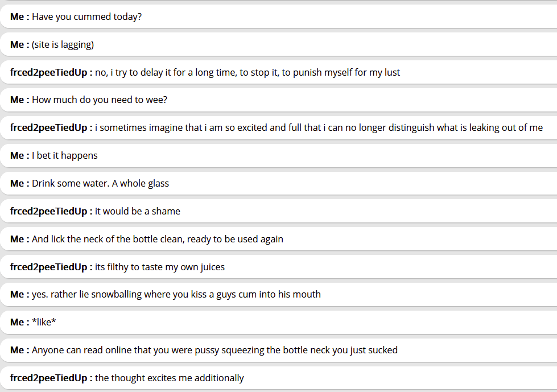
Task: Click the username beside "i sometimes imagine"
Action: click(49, 127)
